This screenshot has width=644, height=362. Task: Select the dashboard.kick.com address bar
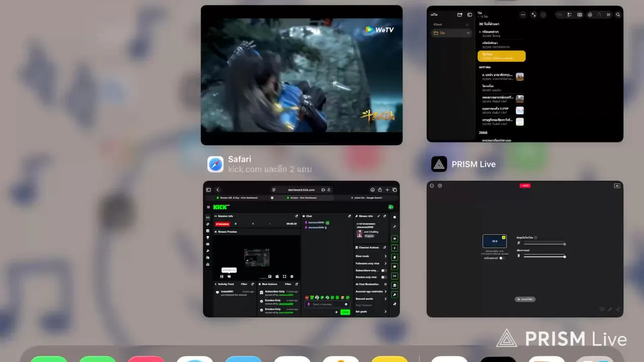pos(301,190)
